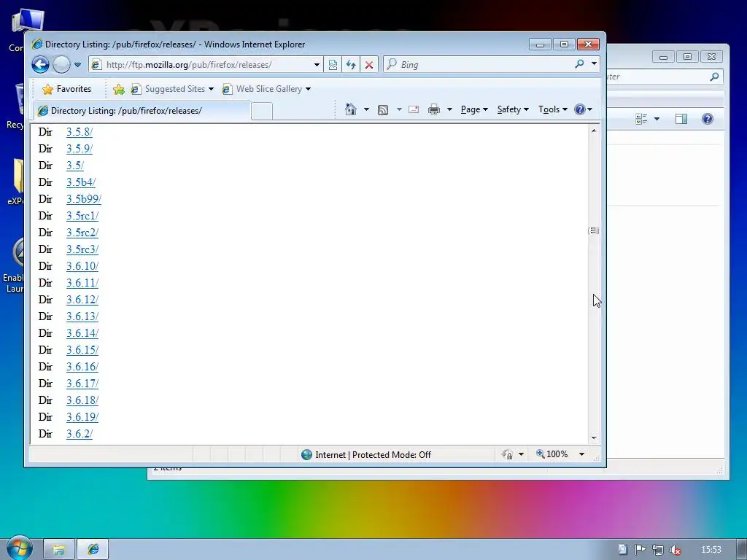Click the vertical scrollbar thumb
This screenshot has width=747, height=560.
[594, 230]
